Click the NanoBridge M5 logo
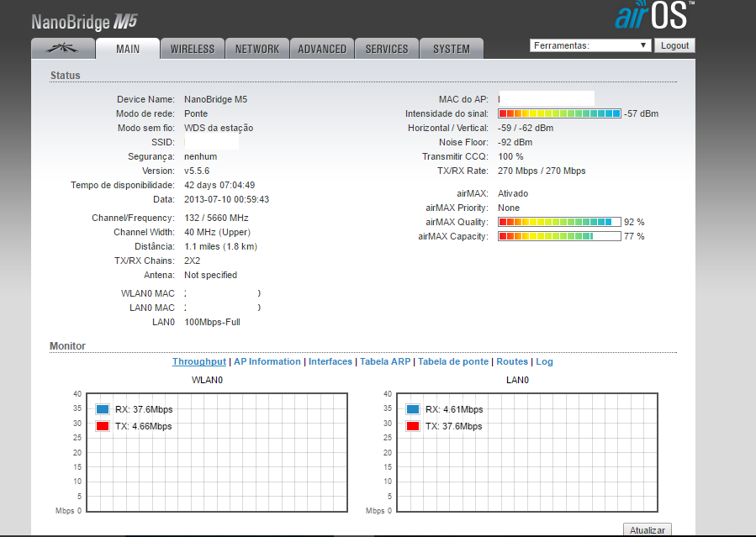The height and width of the screenshot is (537, 756). point(84,22)
